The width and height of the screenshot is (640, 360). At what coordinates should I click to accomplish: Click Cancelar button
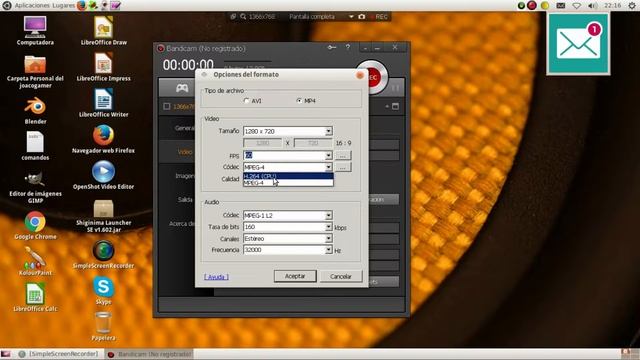341,276
